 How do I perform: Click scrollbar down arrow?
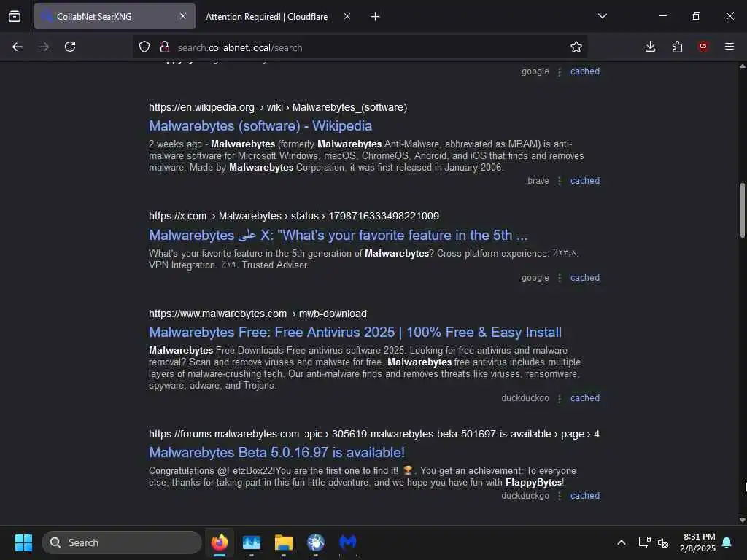pyautogui.click(x=742, y=521)
